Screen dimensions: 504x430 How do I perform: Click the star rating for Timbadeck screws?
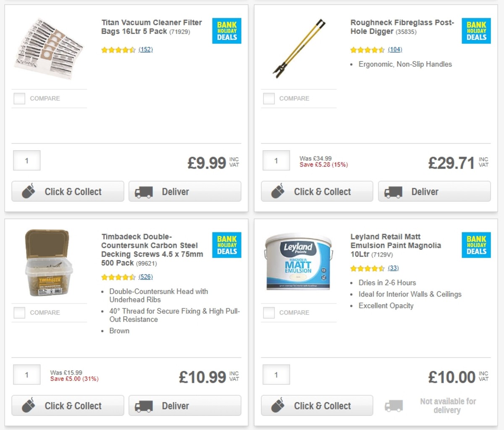(119, 277)
